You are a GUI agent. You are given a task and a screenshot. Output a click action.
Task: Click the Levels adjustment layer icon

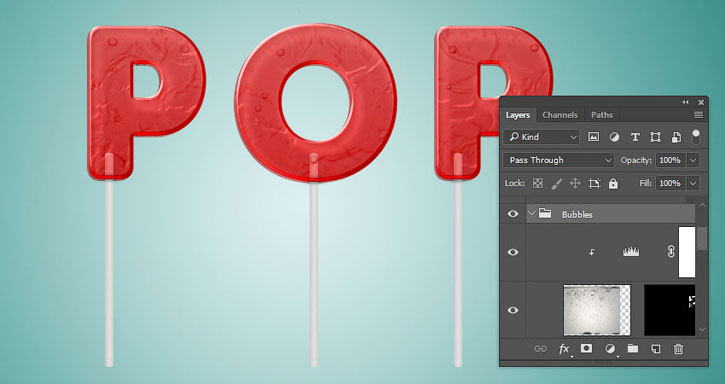click(x=631, y=252)
